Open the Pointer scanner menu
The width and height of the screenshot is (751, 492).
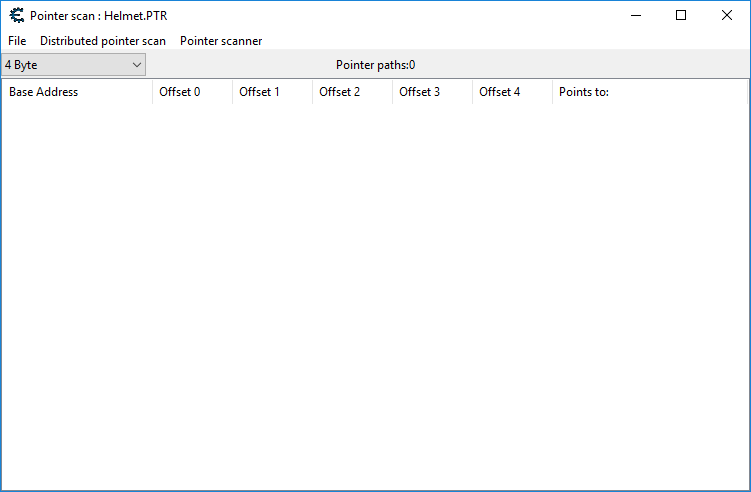[x=221, y=41]
